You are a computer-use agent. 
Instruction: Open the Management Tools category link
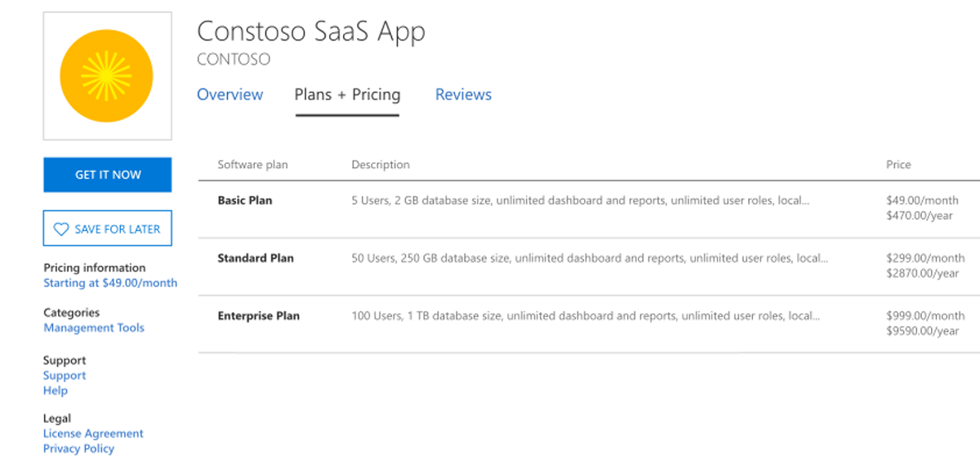tap(94, 328)
